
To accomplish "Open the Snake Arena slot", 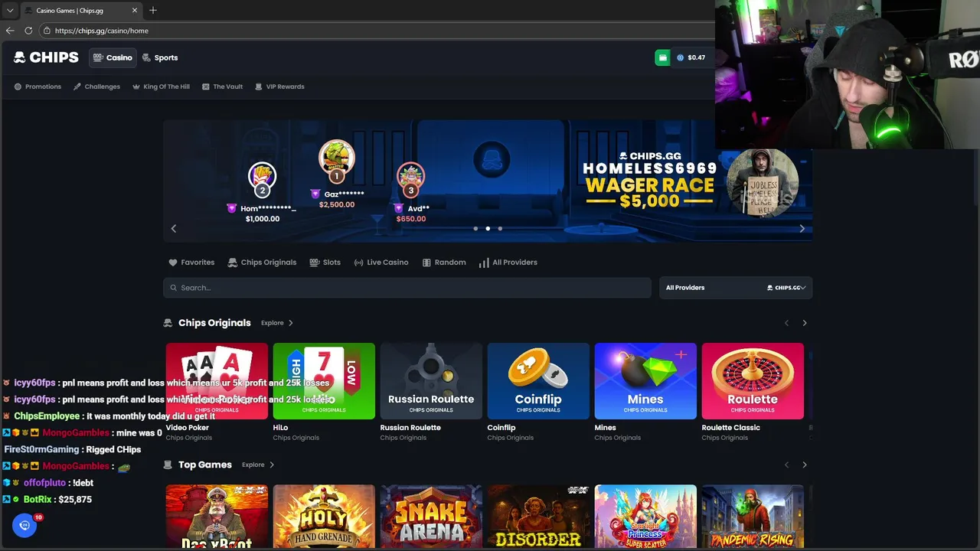I will pyautogui.click(x=431, y=517).
